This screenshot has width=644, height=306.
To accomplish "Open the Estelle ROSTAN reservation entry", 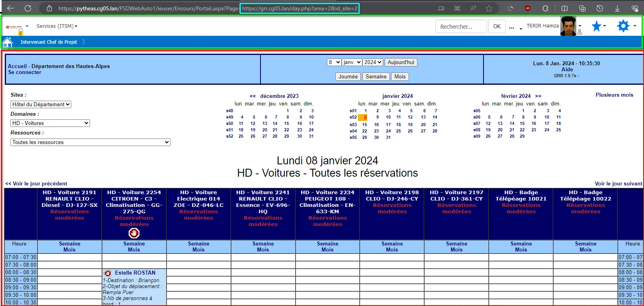I will pos(135,273).
